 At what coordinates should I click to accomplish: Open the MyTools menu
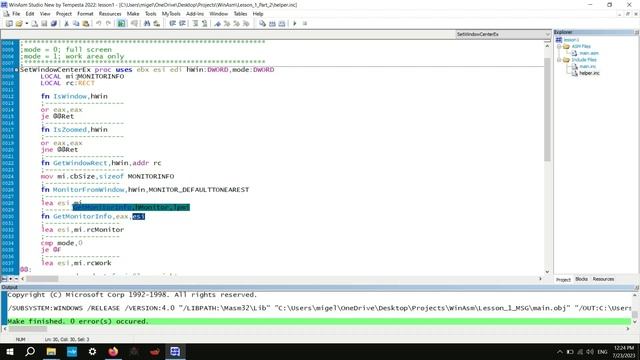[x=171, y=14]
